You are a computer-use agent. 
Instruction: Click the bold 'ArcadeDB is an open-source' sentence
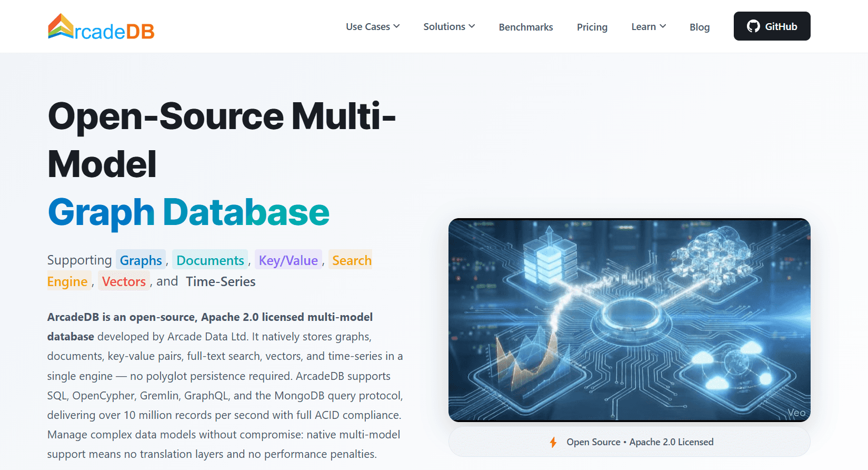(210, 326)
